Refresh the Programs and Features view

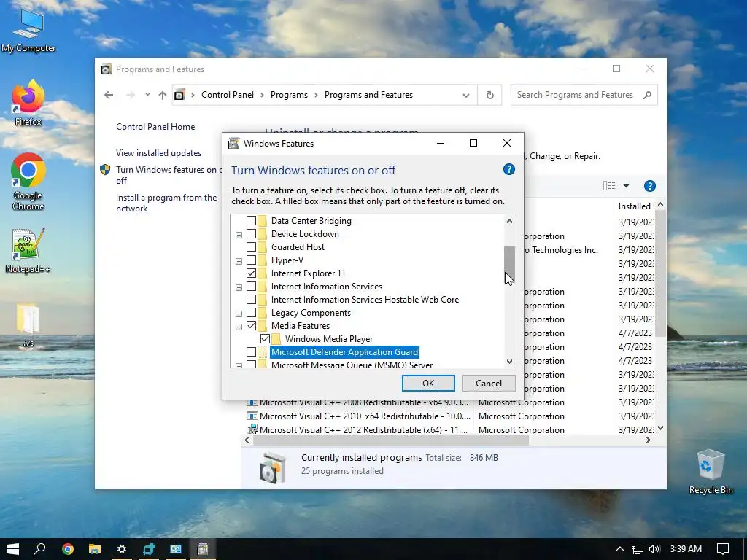pos(489,95)
